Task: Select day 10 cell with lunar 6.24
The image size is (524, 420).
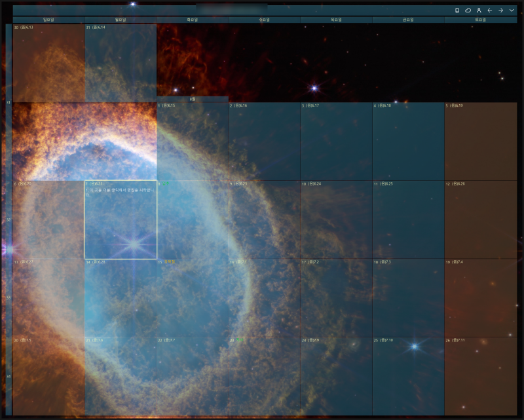Action: pos(337,220)
